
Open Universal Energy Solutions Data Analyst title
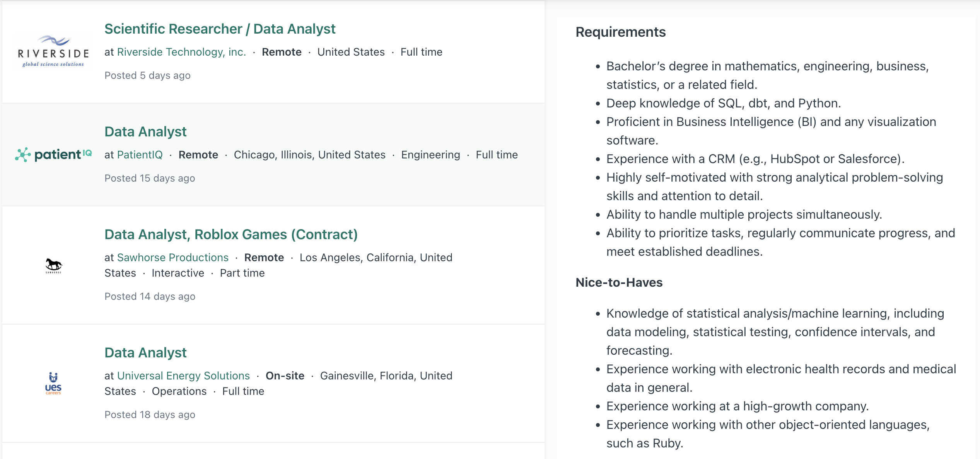tap(145, 353)
